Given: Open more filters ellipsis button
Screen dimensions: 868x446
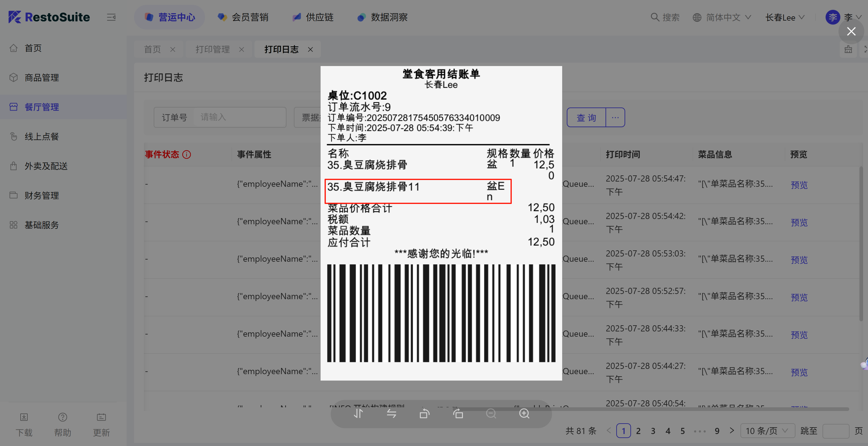Looking at the screenshot, I should click(615, 118).
